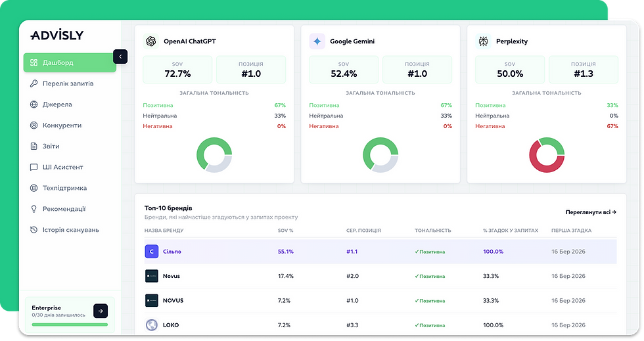Image resolution: width=644 pixels, height=341 pixels.
Task: Click the Позитивна badge in the Сільпо row
Action: click(x=430, y=252)
